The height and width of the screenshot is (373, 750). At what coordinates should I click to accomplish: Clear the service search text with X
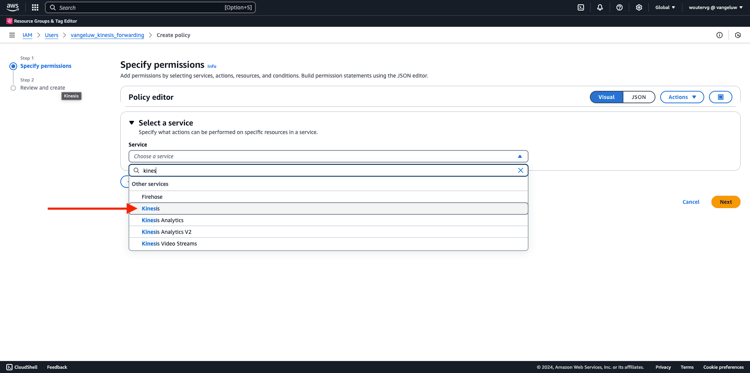pos(520,170)
